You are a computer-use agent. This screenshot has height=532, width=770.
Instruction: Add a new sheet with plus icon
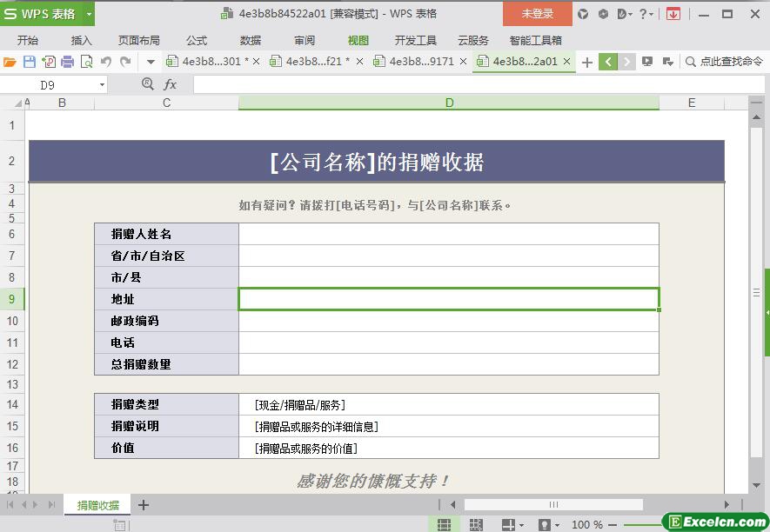click(x=144, y=505)
